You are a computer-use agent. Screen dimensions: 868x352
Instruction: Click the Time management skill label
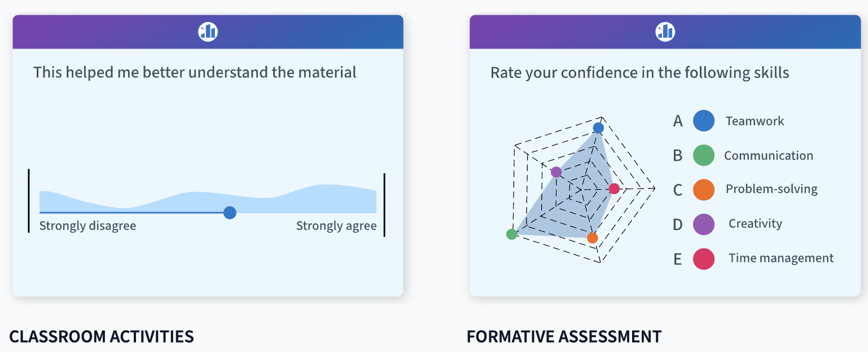coord(781,258)
